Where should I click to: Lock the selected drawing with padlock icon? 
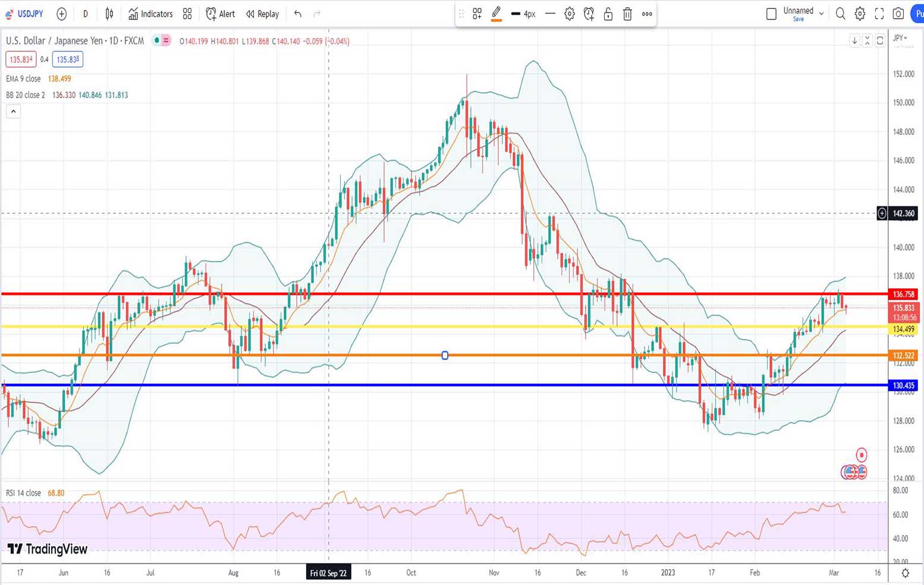click(x=608, y=14)
